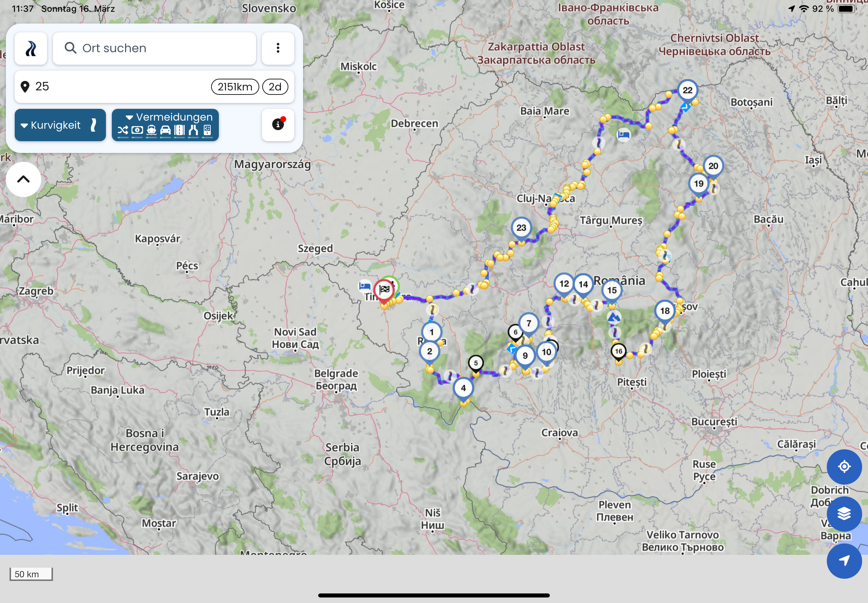Viewport: 868px width, 603px height.
Task: Select waypoint marker 22 on map
Action: pos(687,90)
